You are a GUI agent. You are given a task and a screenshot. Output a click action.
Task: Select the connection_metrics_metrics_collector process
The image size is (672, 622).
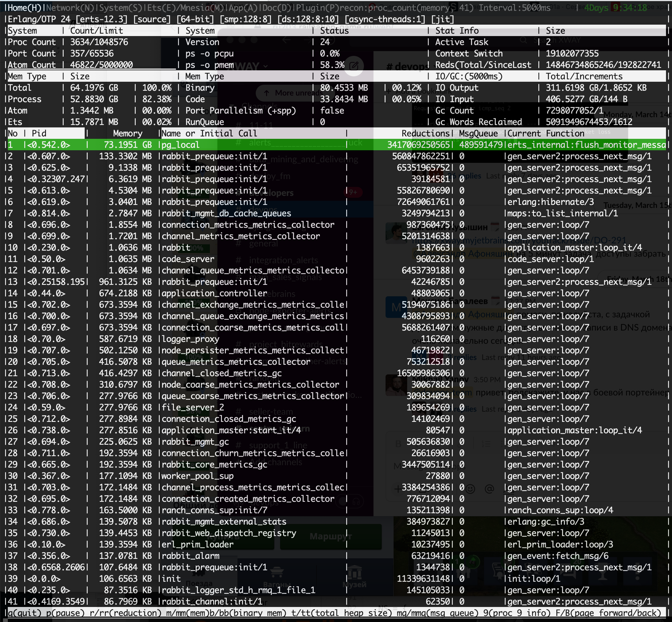(x=248, y=225)
